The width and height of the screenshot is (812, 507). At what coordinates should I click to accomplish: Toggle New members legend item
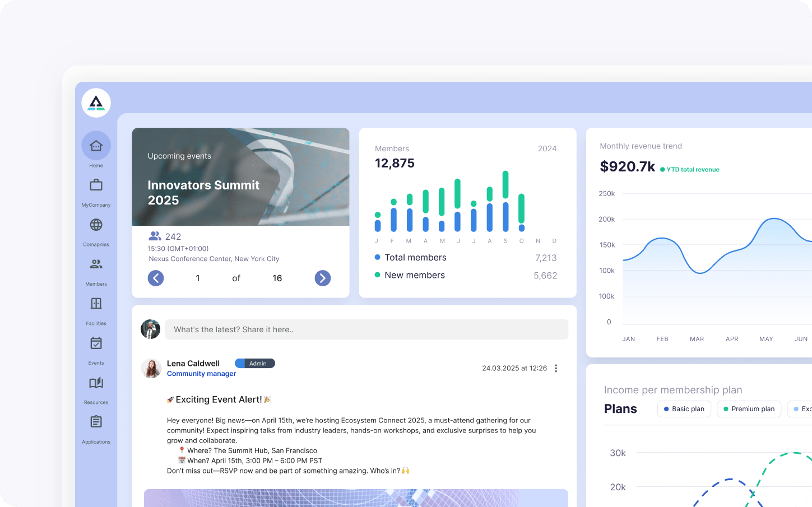click(x=410, y=275)
